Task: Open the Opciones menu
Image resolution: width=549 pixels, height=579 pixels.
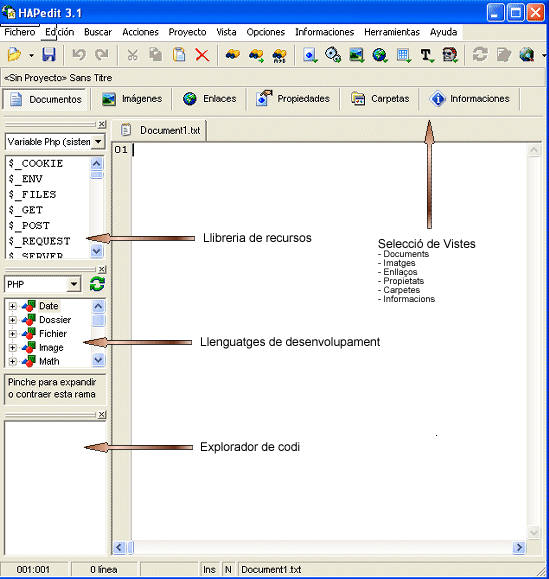Action: (265, 32)
